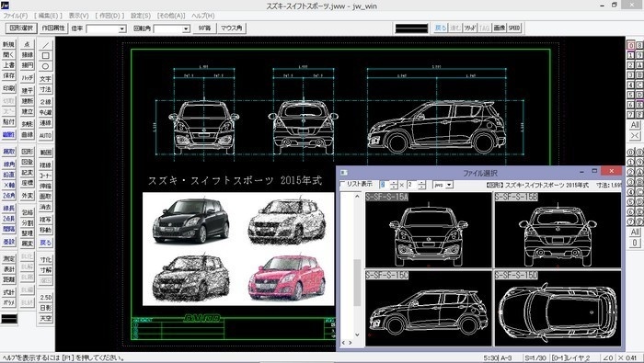Click the 新規 new file tool

8,44
